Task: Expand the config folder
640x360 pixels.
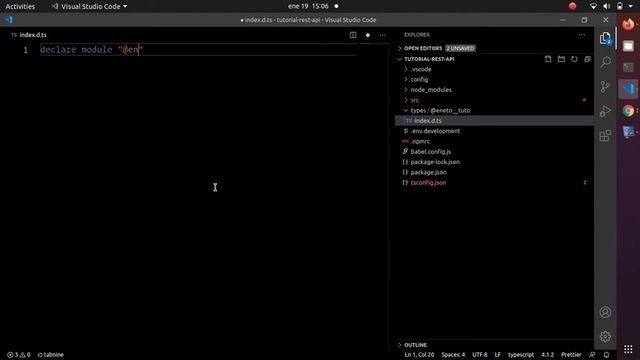Action: click(419, 80)
